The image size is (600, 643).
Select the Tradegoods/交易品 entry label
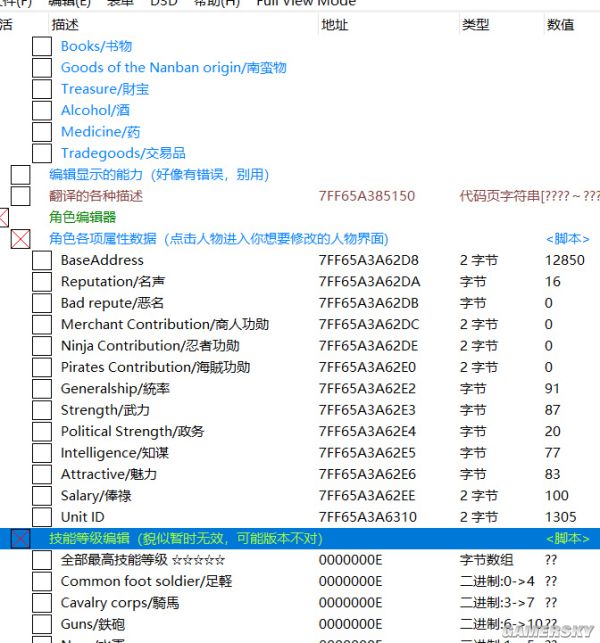click(x=123, y=153)
